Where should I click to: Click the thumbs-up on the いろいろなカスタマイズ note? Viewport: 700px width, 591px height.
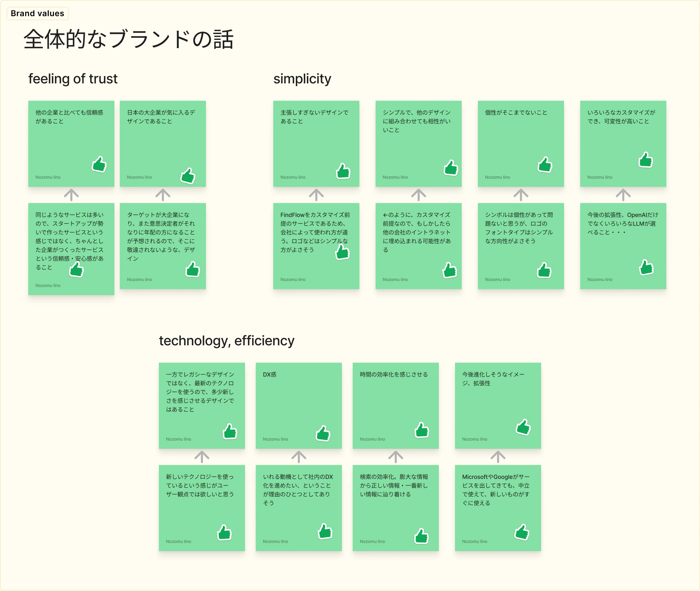(x=646, y=160)
